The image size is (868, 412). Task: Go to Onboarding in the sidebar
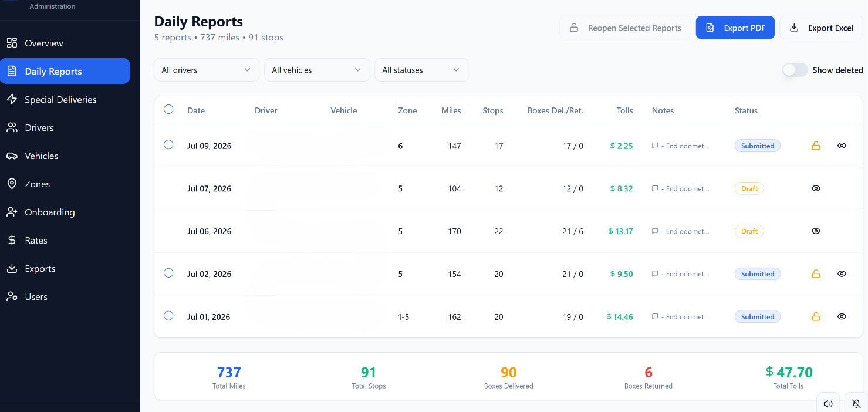(65, 212)
